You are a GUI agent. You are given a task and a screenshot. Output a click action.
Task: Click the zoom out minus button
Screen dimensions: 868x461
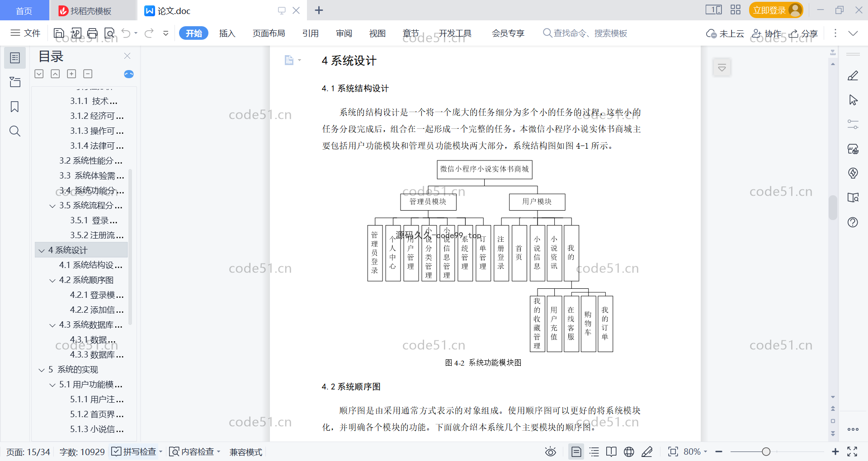(719, 452)
